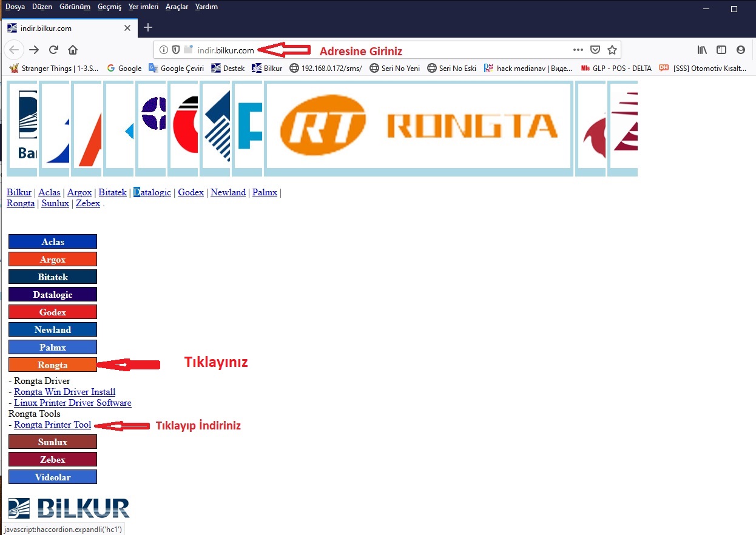Expand the Argox accordion header
Viewport: 756px width, 535px height.
pos(53,260)
